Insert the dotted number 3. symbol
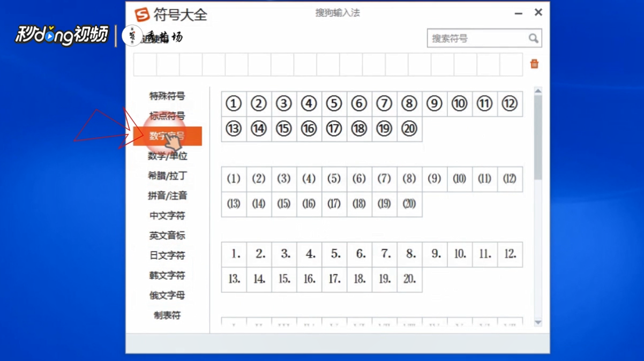This screenshot has width=644, height=361. (x=284, y=254)
